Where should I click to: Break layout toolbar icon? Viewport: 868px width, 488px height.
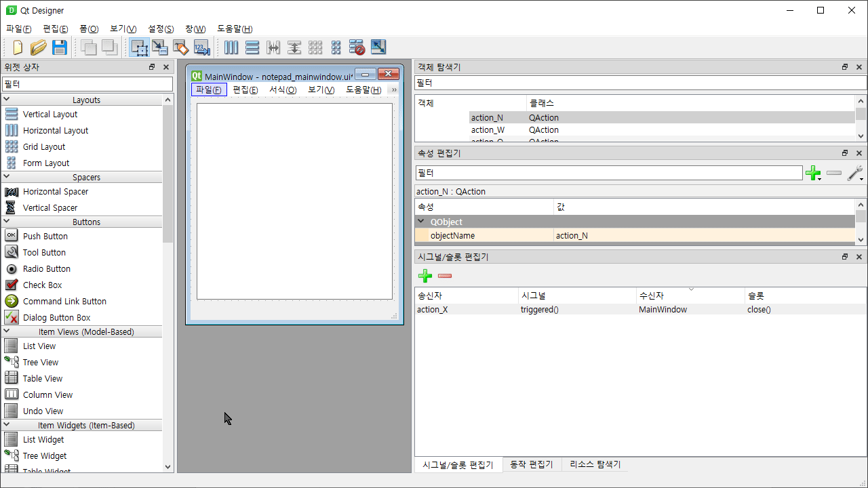point(357,47)
